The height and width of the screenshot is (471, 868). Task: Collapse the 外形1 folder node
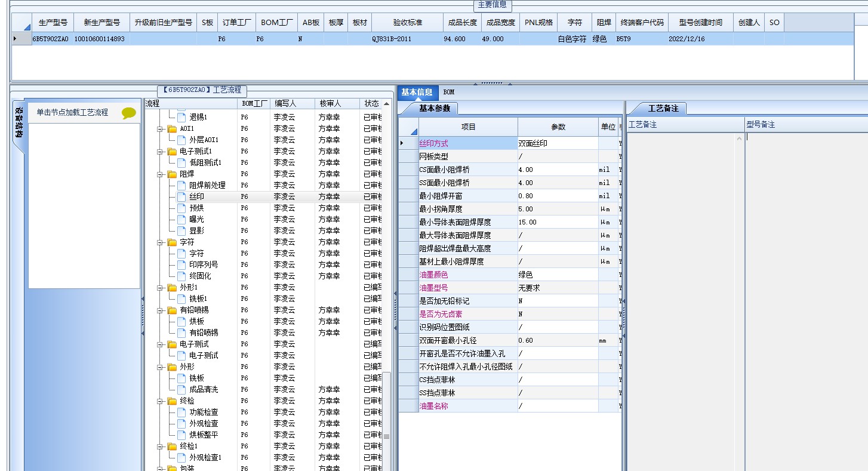[x=160, y=287]
